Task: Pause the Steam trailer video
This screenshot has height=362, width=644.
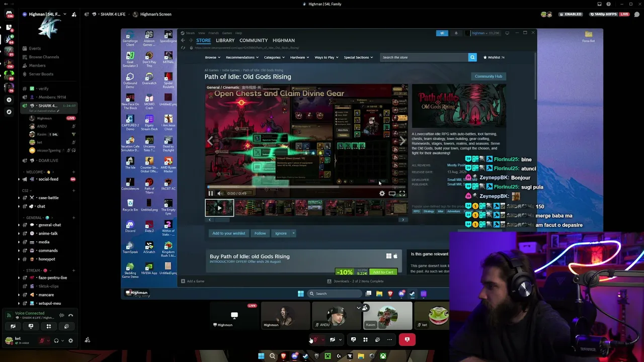Action: [x=211, y=193]
